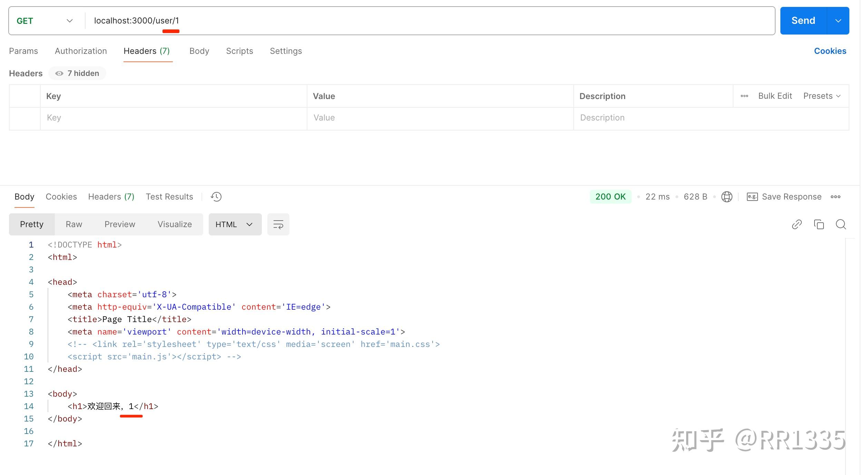The image size is (868, 475).
Task: Expand the Send button arrow menu
Action: coord(838,21)
